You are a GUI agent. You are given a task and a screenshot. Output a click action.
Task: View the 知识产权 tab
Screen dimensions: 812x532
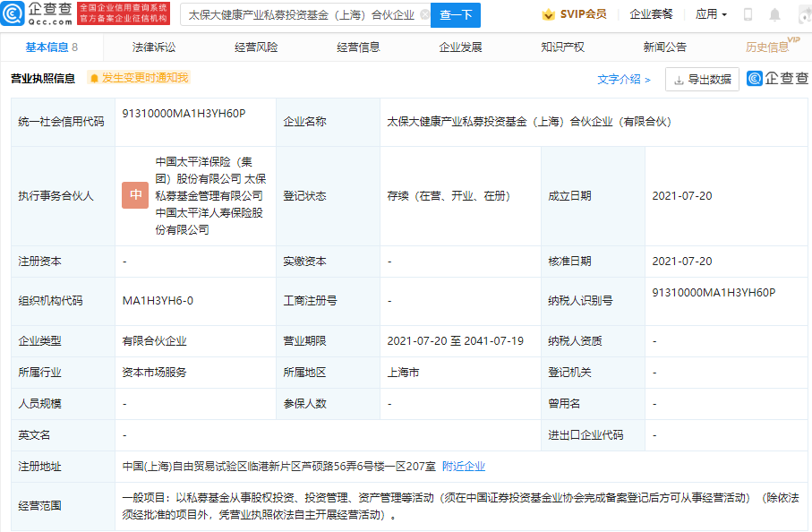tap(562, 47)
